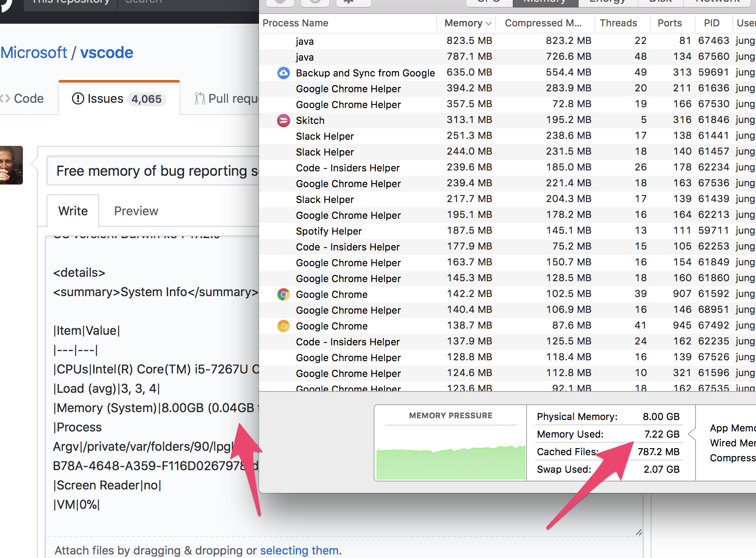Click the 'selecting them' attach files link
756x558 pixels.
[x=299, y=550]
